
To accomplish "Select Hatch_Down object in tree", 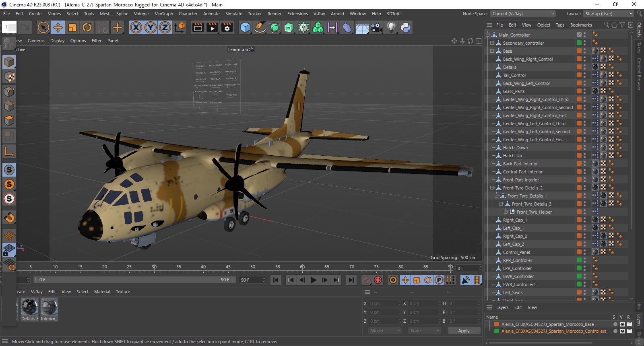I will (x=515, y=148).
